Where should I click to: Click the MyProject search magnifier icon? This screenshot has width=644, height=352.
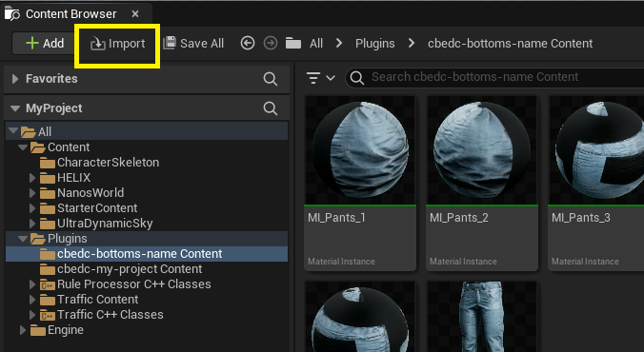[271, 108]
